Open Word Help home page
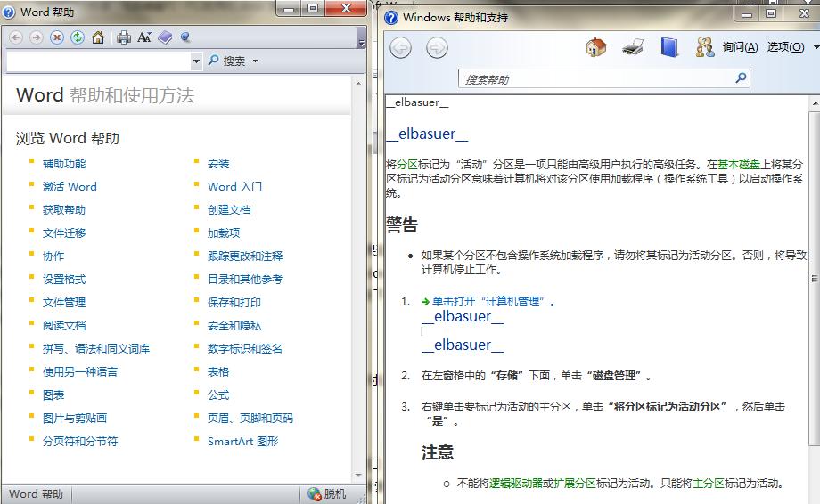This screenshot has height=504, width=820. [x=98, y=37]
